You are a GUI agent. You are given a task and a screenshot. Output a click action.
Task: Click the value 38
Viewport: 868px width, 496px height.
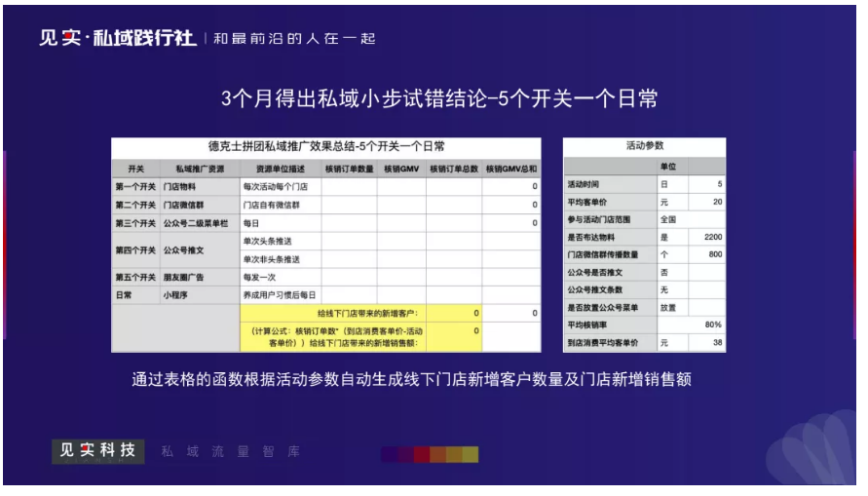click(x=707, y=343)
